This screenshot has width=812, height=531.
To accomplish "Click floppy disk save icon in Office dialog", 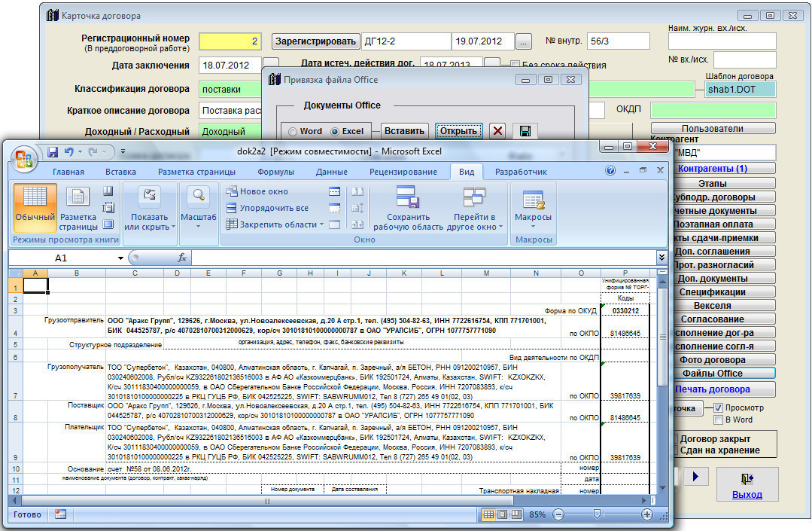I will point(525,131).
